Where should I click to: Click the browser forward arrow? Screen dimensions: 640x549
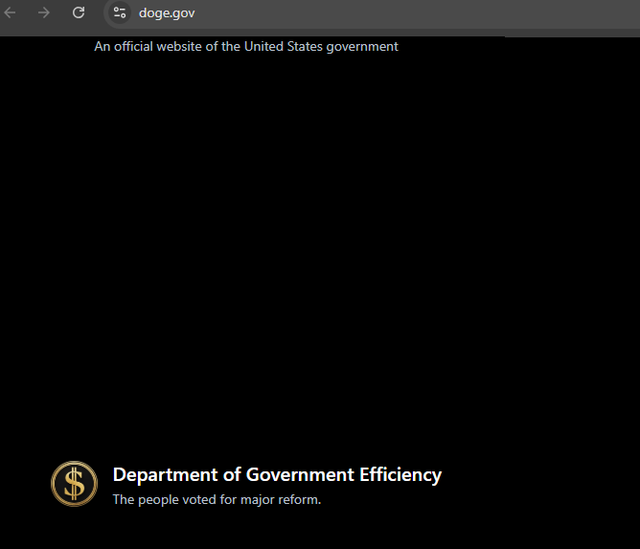pyautogui.click(x=44, y=13)
